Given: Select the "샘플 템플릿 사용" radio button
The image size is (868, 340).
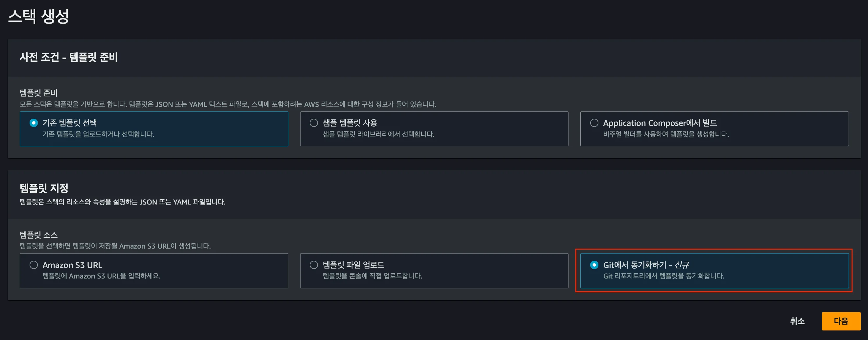Looking at the screenshot, I should coord(314,123).
